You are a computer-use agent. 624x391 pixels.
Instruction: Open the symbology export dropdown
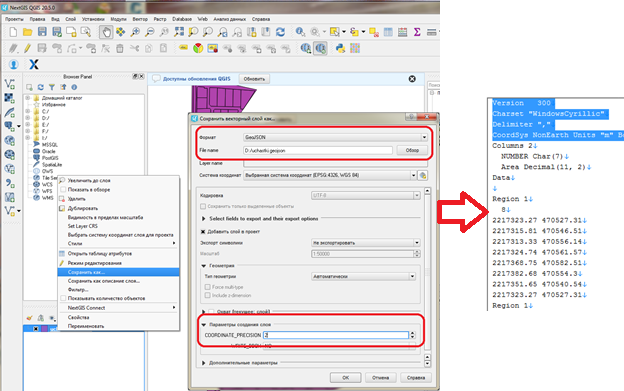pos(365,243)
